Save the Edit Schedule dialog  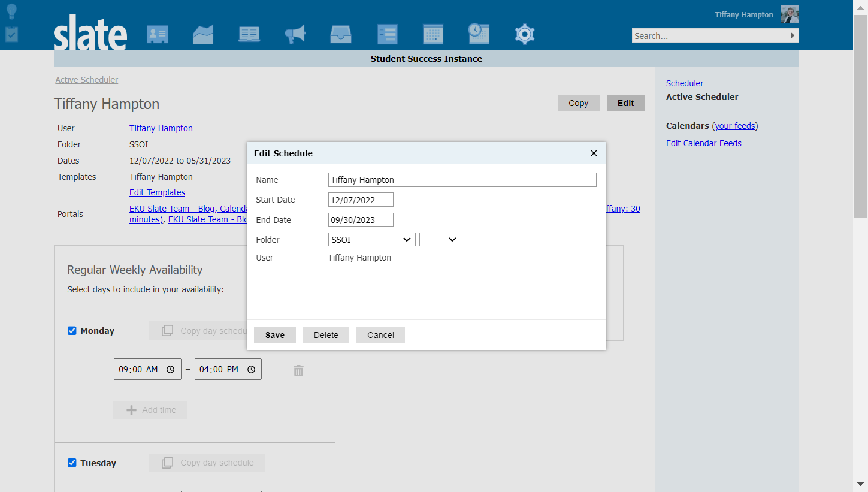click(x=275, y=335)
